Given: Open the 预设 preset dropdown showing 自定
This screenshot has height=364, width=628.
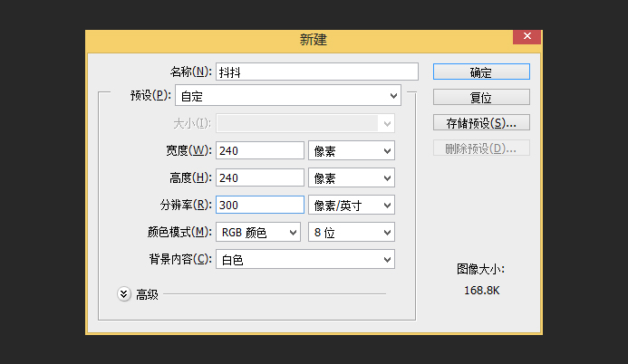Looking at the screenshot, I should click(x=288, y=96).
